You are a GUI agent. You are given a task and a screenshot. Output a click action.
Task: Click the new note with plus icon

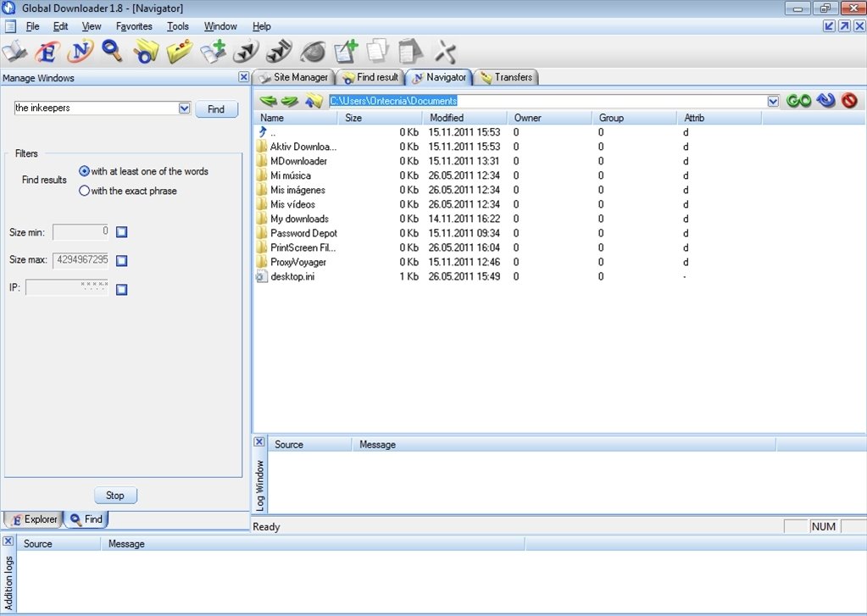tap(346, 52)
